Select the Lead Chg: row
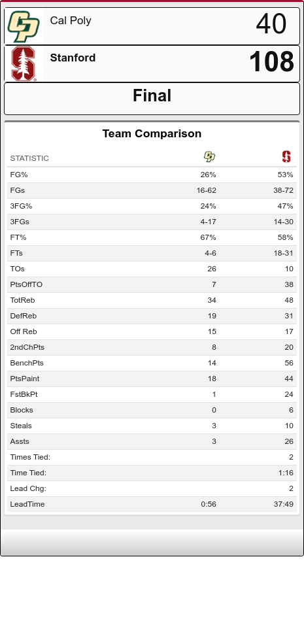 tap(152, 488)
